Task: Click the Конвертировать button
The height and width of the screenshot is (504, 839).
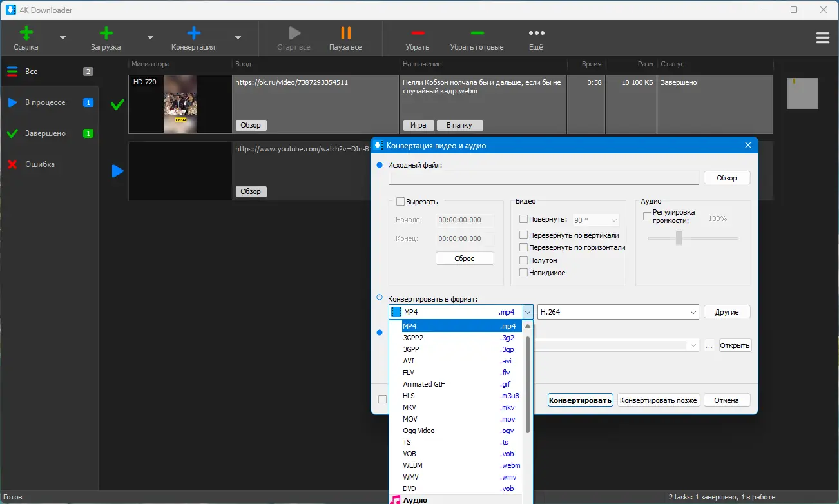Action: pyautogui.click(x=579, y=400)
